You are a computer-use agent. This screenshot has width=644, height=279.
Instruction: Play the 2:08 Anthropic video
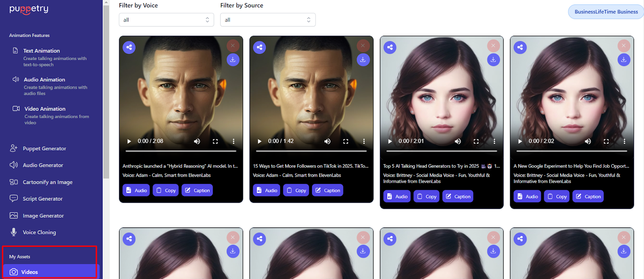(129, 141)
